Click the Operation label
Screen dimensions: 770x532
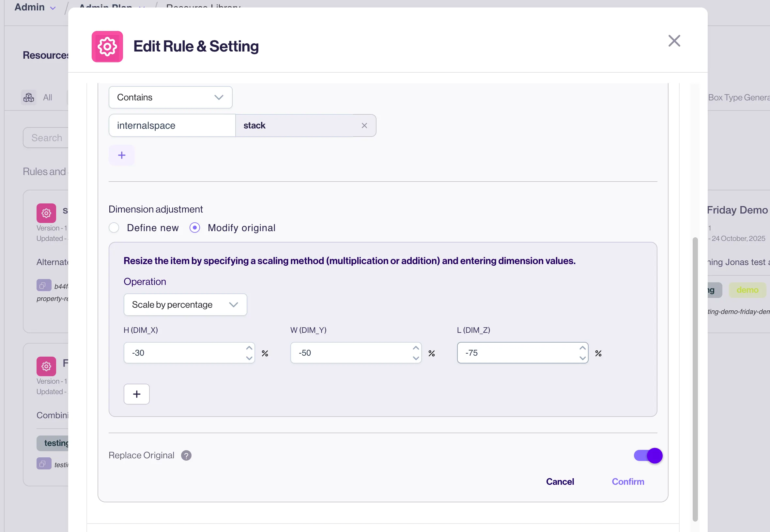[x=145, y=282]
